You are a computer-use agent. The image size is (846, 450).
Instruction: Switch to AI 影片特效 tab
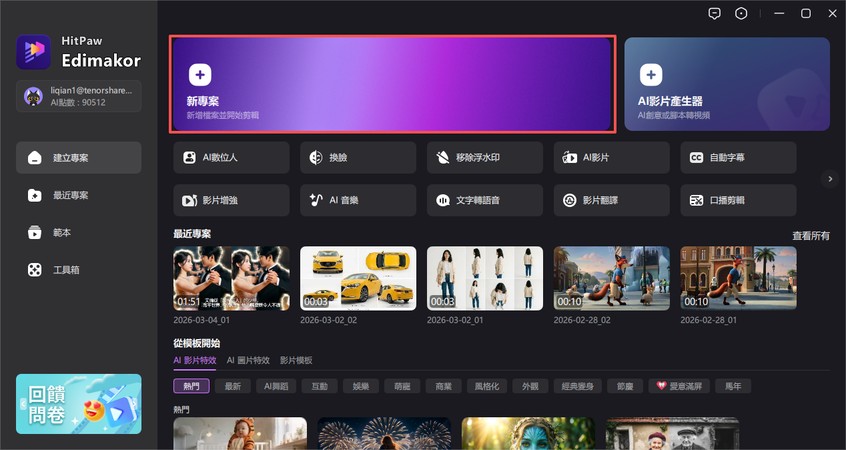195,360
